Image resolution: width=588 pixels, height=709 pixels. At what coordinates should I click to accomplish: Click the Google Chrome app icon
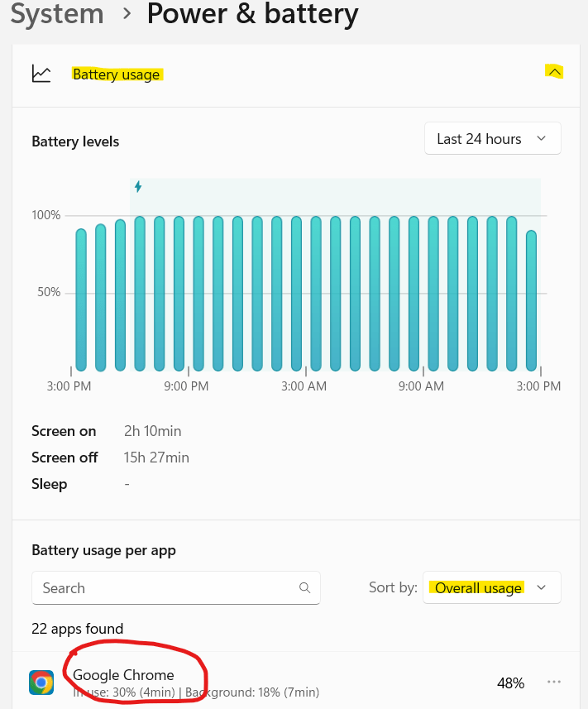(41, 683)
